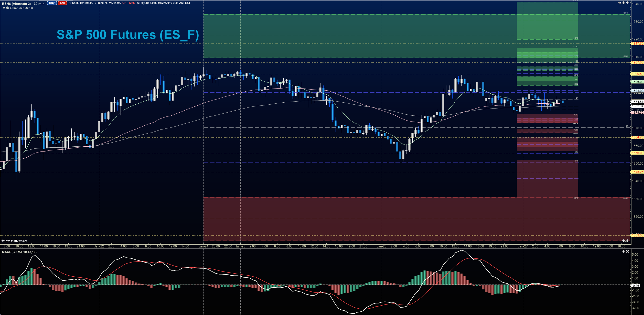Click the MotiveWave label at chart bottom-left
Screen dimensions: 644x315
click(x=19, y=241)
